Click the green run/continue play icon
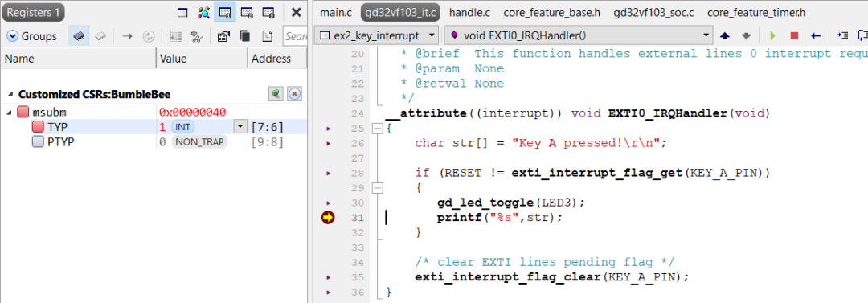The height and width of the screenshot is (303, 868). pos(773,36)
